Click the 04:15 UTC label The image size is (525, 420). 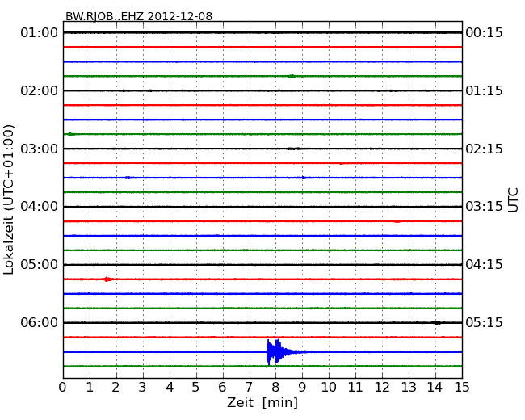coord(484,265)
